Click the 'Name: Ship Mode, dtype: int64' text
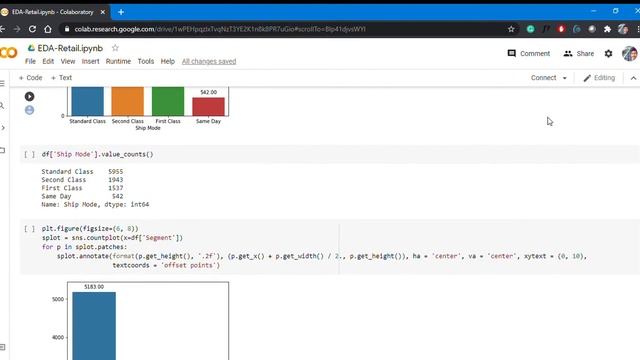Screen dimensions: 640x360 coord(95,204)
